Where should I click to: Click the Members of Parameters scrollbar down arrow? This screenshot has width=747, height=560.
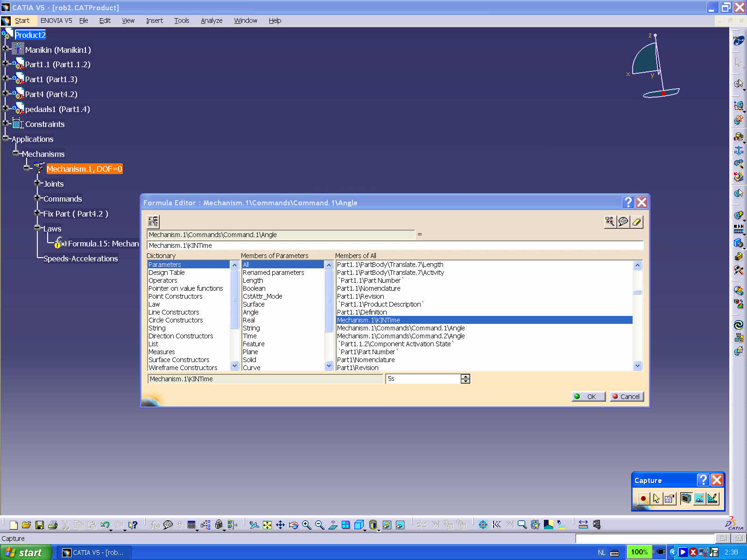point(329,366)
